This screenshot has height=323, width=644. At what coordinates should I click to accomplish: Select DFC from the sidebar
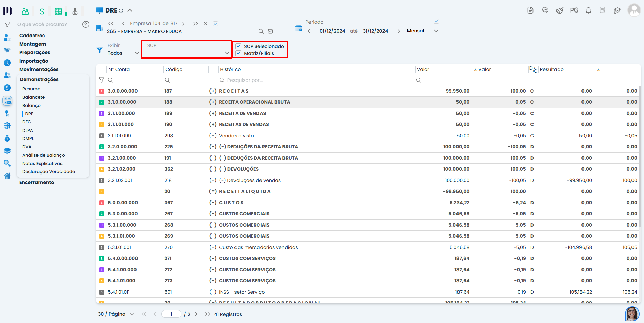click(x=27, y=122)
